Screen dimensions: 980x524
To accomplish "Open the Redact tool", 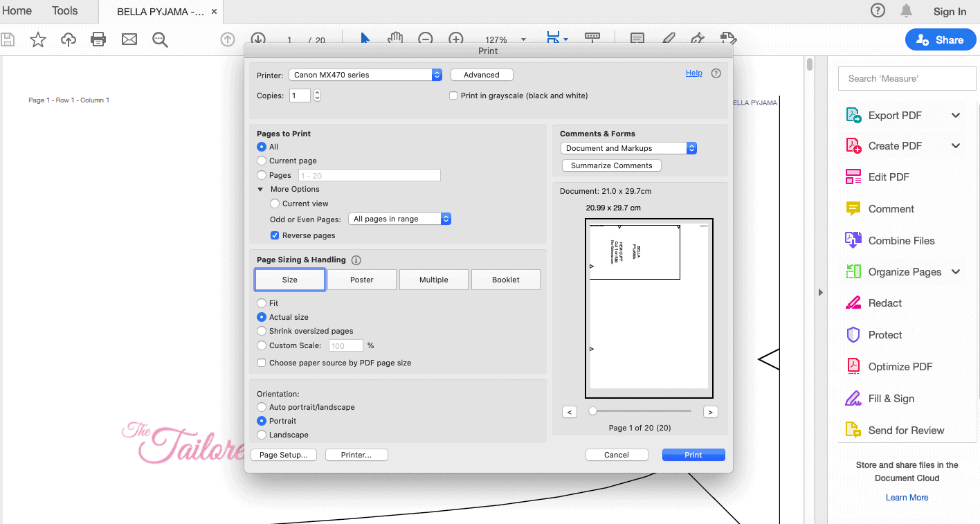I will point(873,303).
